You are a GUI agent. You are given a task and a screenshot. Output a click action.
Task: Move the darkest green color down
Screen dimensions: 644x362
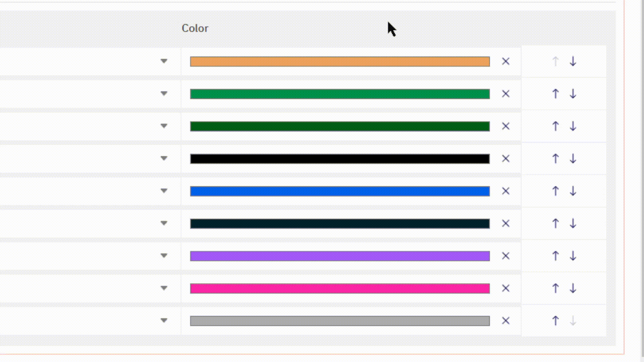pos(573,223)
